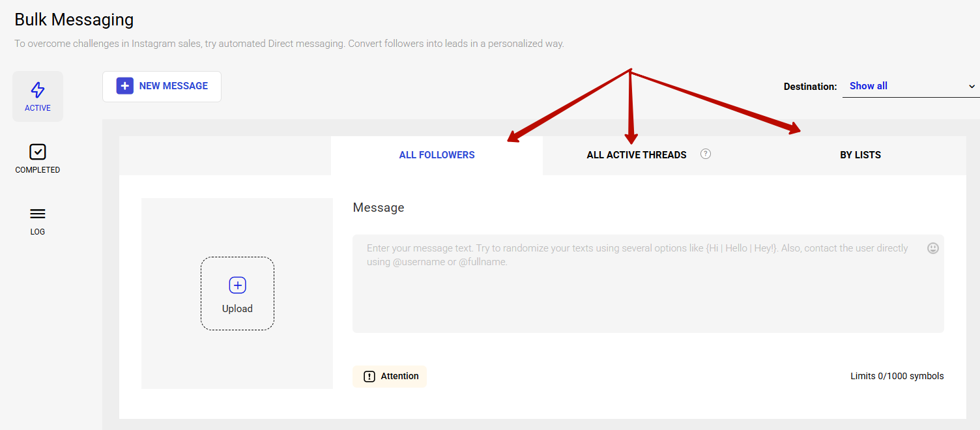Select the ACTIVE label in the sidebar
The width and height of the screenshot is (980, 430).
pyautogui.click(x=38, y=108)
